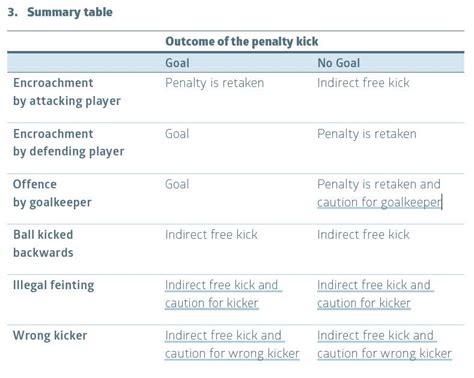Image resolution: width=474 pixels, height=378 pixels.
Task: Click the 'No Goal' column header
Action: (338, 63)
